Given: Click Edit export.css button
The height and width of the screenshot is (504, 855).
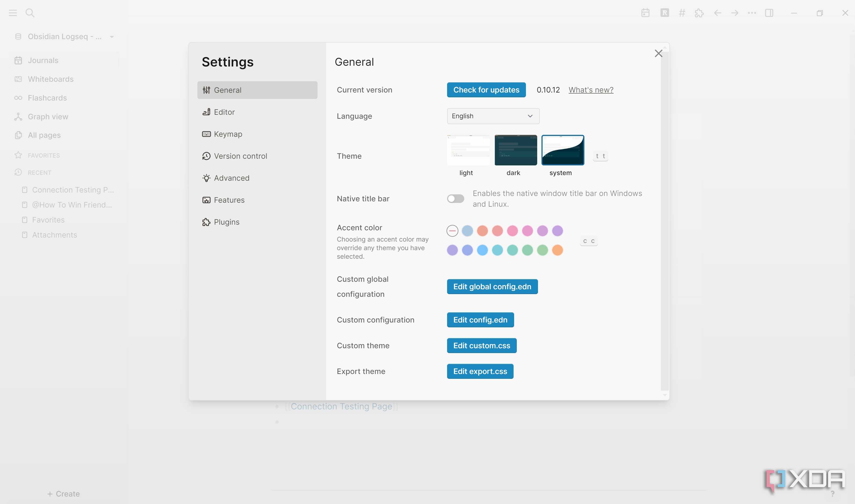Looking at the screenshot, I should coord(480,371).
